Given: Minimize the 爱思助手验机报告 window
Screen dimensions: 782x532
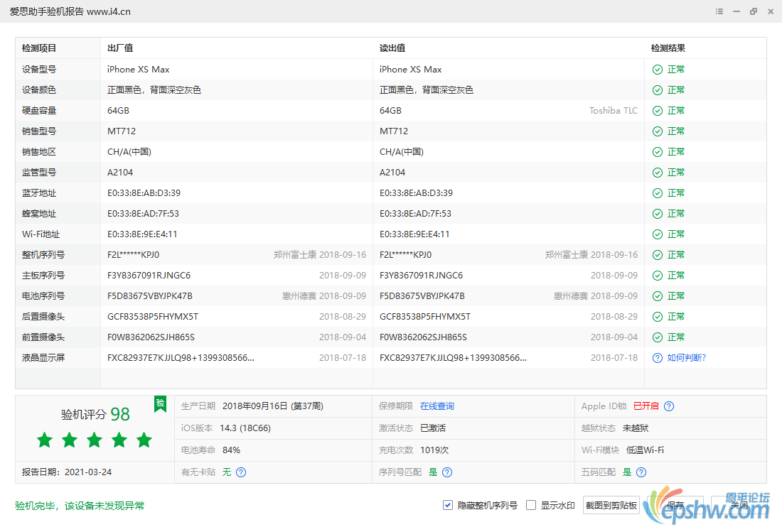Looking at the screenshot, I should (x=736, y=11).
